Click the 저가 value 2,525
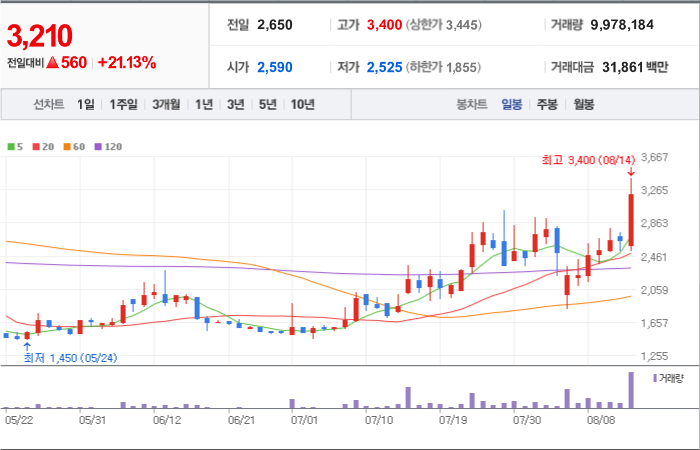Screen dimensions: 700x450 [x=384, y=67]
